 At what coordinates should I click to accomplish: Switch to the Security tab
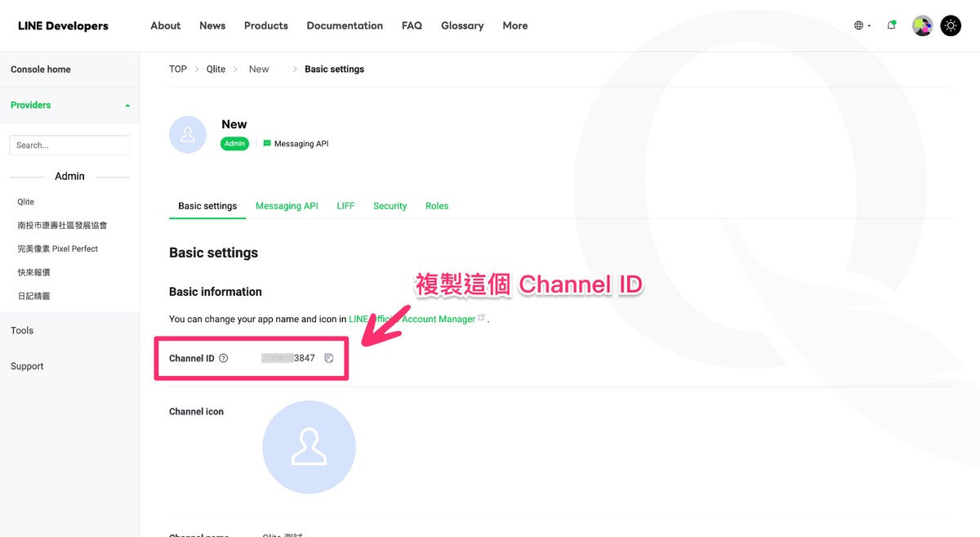pos(390,206)
